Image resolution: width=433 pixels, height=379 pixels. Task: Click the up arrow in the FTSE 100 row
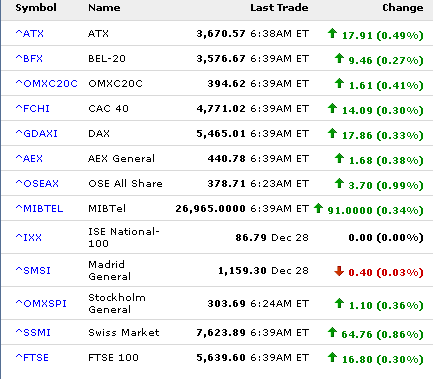pos(332,357)
